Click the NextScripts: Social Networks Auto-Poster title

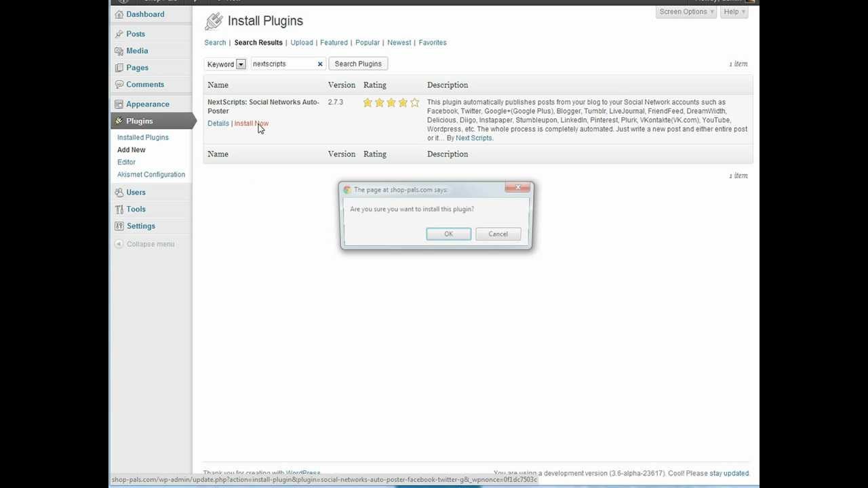coord(263,106)
